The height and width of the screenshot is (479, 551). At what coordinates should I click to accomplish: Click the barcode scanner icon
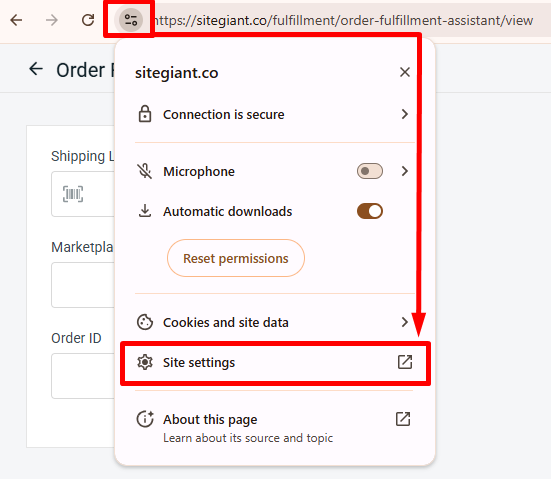[x=73, y=194]
